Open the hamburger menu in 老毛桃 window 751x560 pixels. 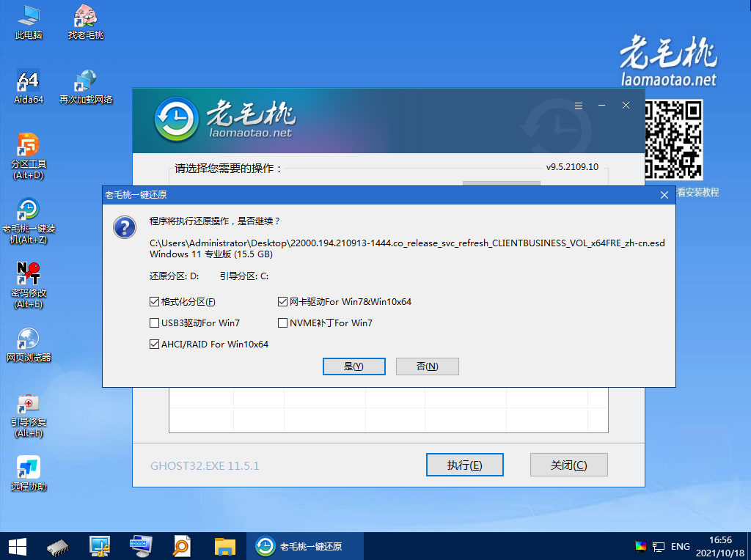tap(579, 106)
